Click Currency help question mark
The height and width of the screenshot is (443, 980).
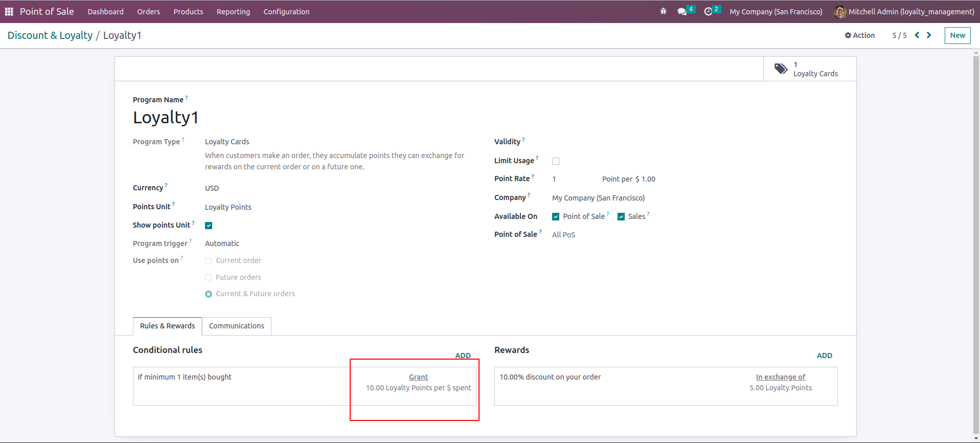(166, 185)
